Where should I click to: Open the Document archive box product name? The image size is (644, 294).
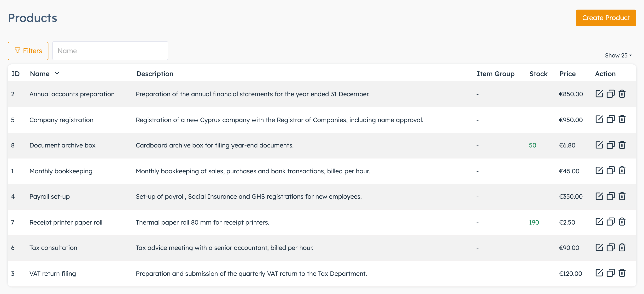(x=63, y=145)
